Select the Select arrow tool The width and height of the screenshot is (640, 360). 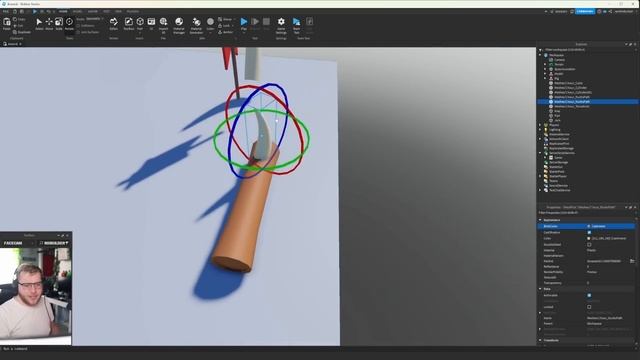coord(39,24)
